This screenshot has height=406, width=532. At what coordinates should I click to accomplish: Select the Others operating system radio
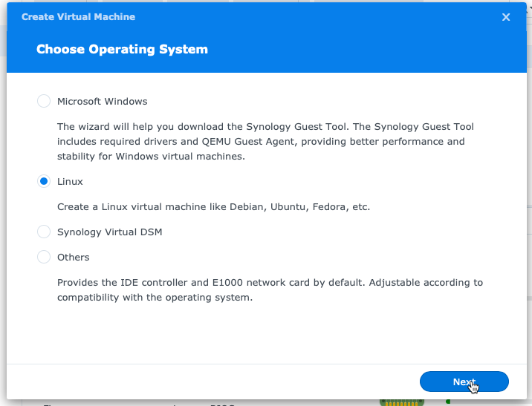pyautogui.click(x=44, y=257)
